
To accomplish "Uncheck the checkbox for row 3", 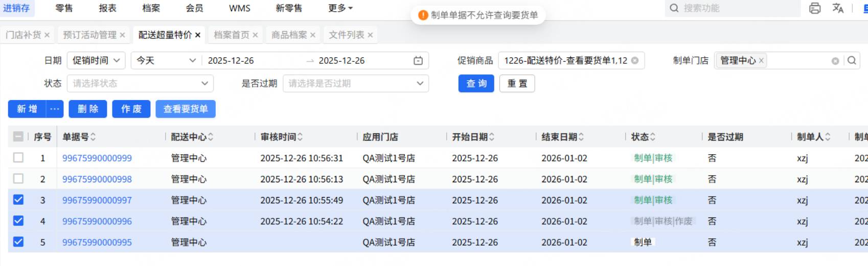I will (18, 200).
